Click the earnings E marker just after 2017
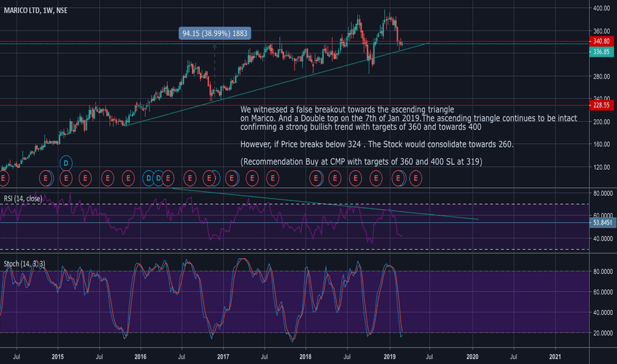This screenshot has width=617, height=364. [x=232, y=178]
